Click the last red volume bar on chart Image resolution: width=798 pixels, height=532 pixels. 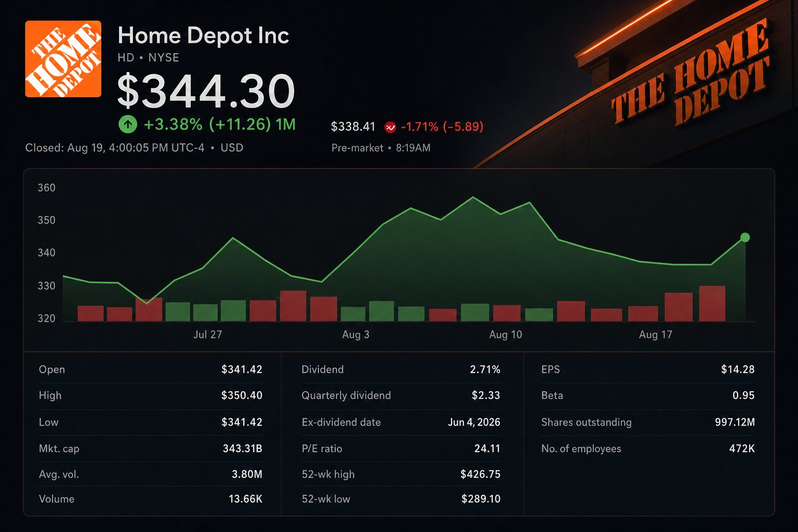tap(712, 303)
